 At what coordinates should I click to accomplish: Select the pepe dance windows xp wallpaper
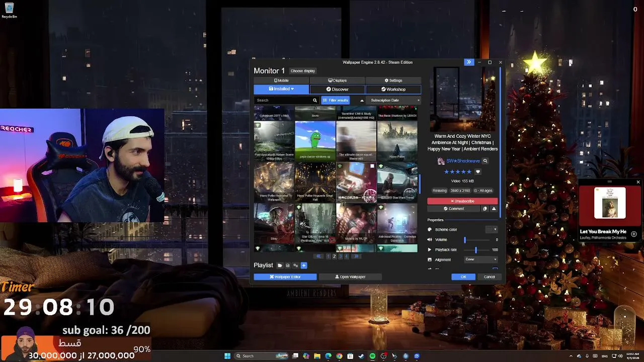[x=315, y=140]
